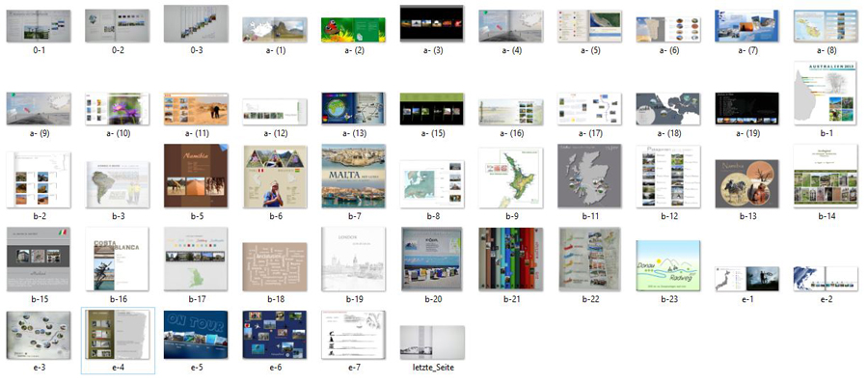Click the Donau Radweg thumbnail b-23
This screenshot has width=868, height=383.
click(x=668, y=265)
